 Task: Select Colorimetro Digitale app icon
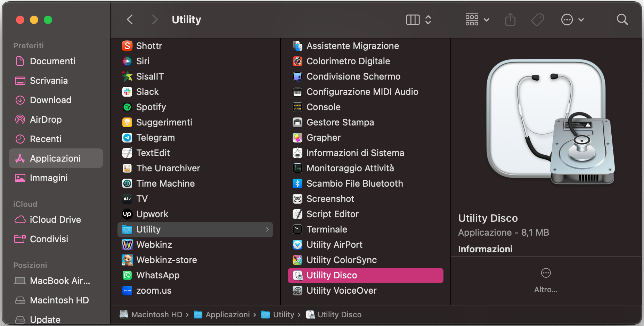coord(297,61)
